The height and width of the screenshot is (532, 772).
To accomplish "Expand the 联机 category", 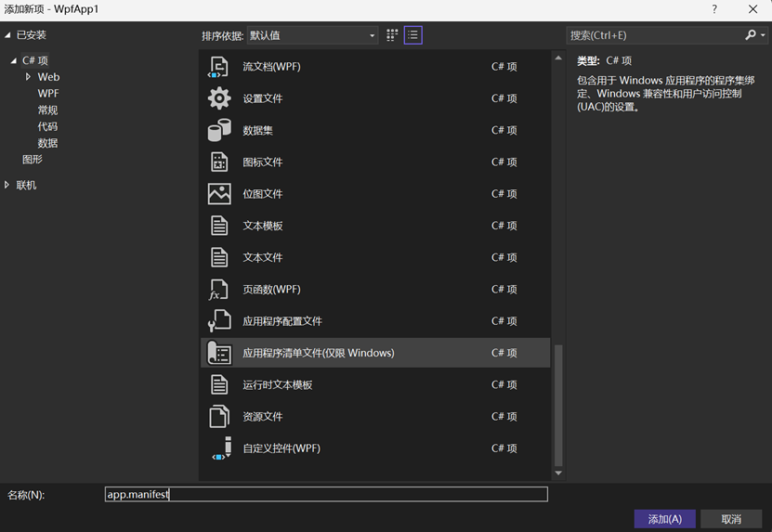I will coord(7,185).
